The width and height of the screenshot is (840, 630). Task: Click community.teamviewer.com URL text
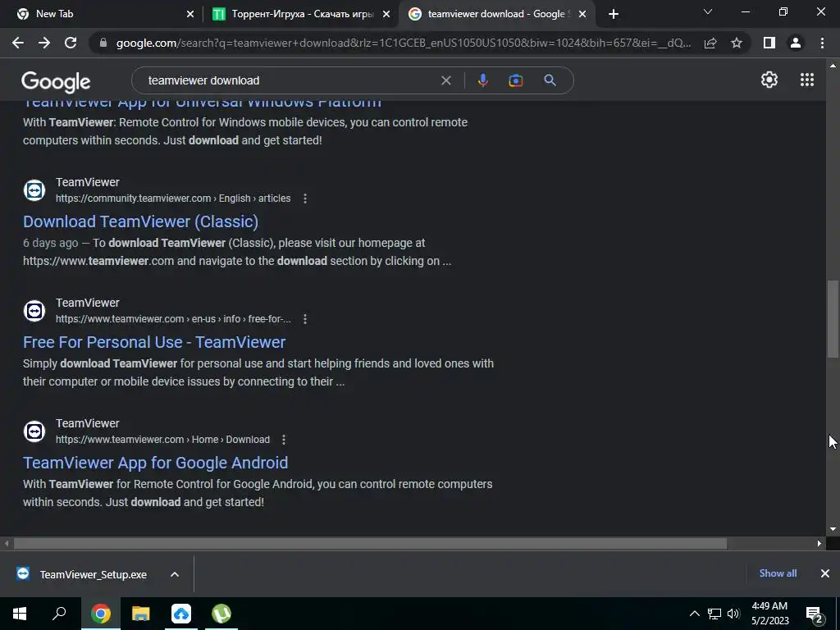pos(173,199)
